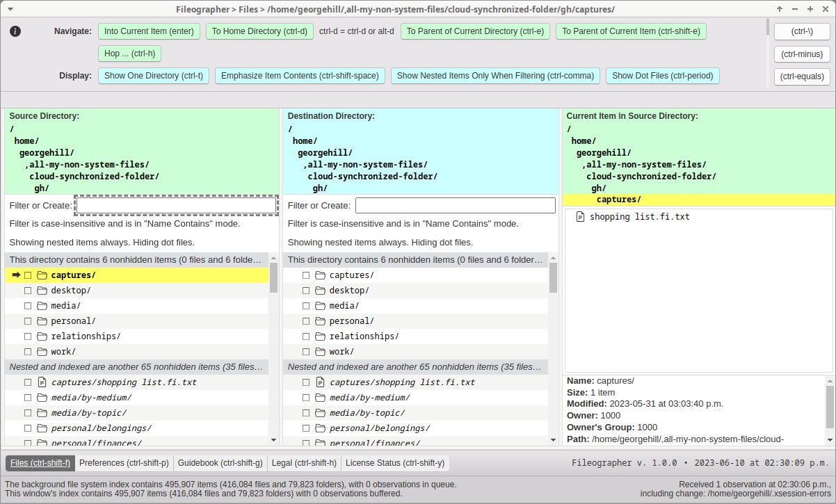Click down arrow of details panel scrollbar
This screenshot has height=504, width=836.
[x=829, y=439]
